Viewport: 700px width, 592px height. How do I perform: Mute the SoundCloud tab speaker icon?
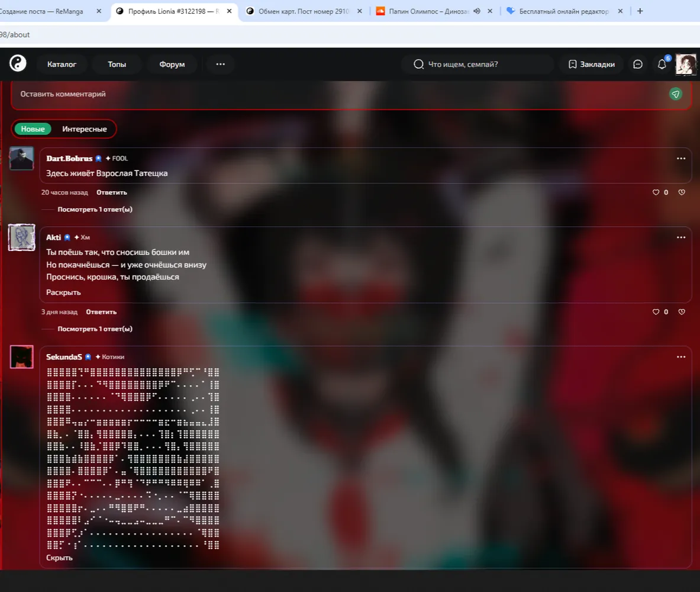pos(477,11)
